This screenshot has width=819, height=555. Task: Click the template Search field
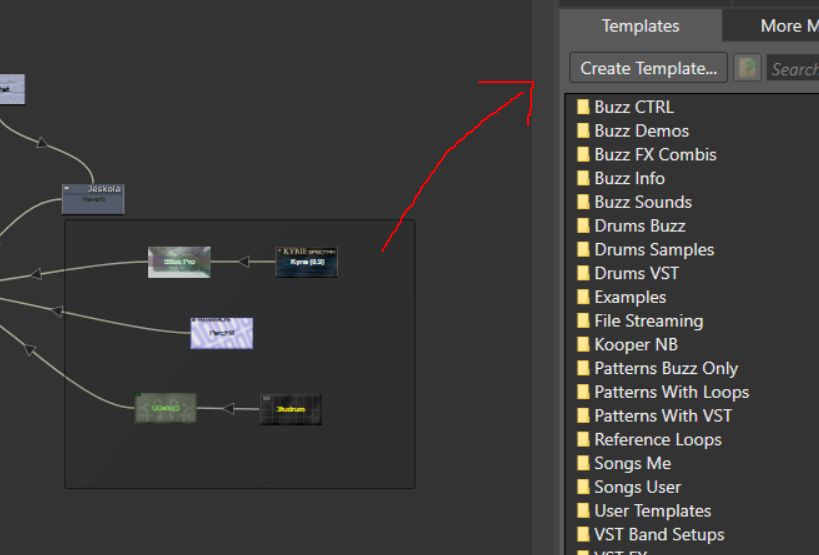tap(793, 68)
